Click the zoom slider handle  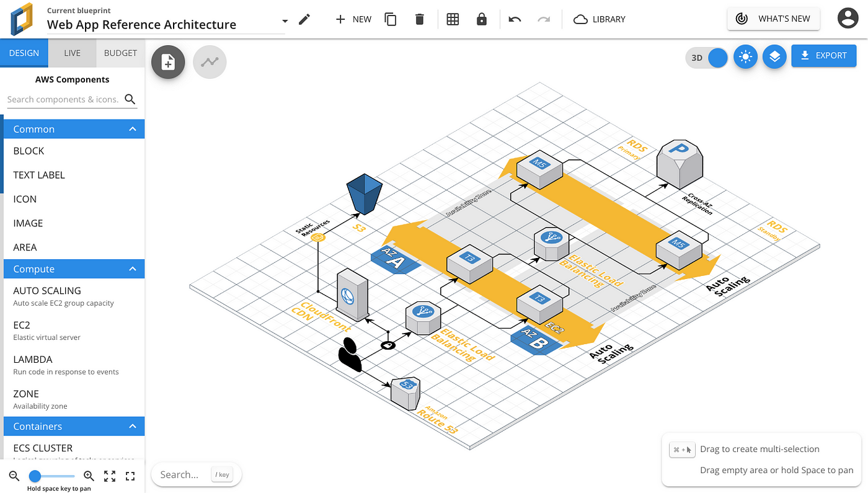pos(35,476)
